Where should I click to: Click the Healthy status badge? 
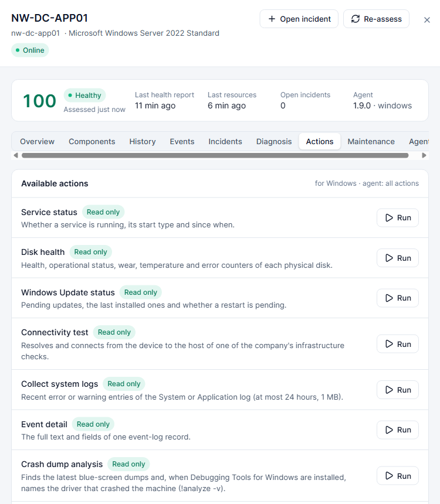(x=84, y=95)
